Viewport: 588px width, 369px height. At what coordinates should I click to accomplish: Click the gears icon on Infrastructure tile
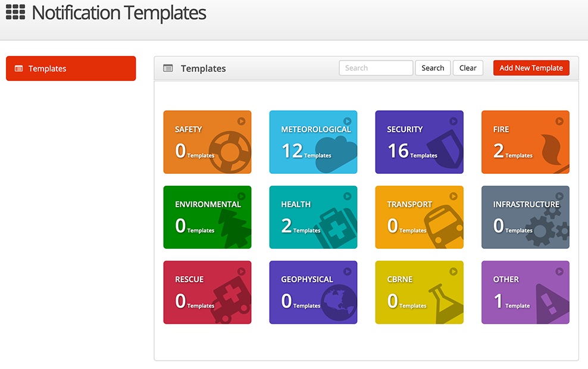pyautogui.click(x=549, y=225)
